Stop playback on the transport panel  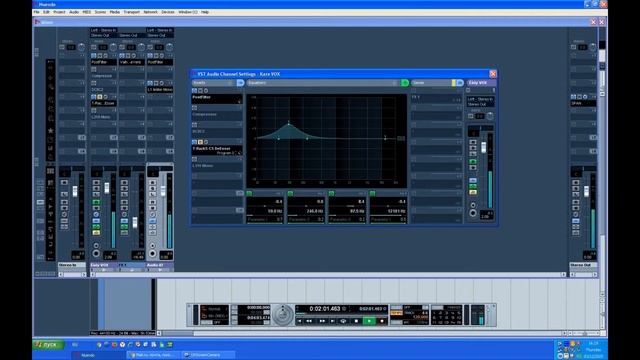click(x=356, y=321)
